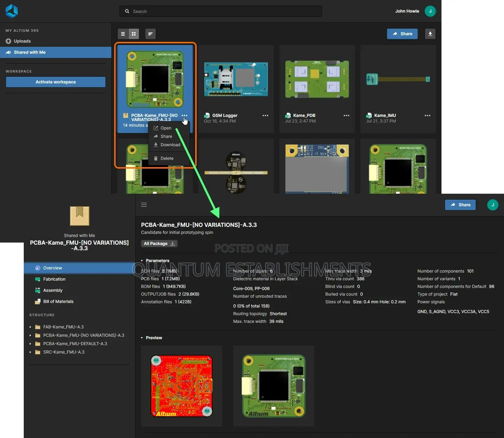Expand the PCBA-Kame_FMU-DEFAULT-A.3 folder
Viewport: 504px width, 438px height.
(30, 344)
